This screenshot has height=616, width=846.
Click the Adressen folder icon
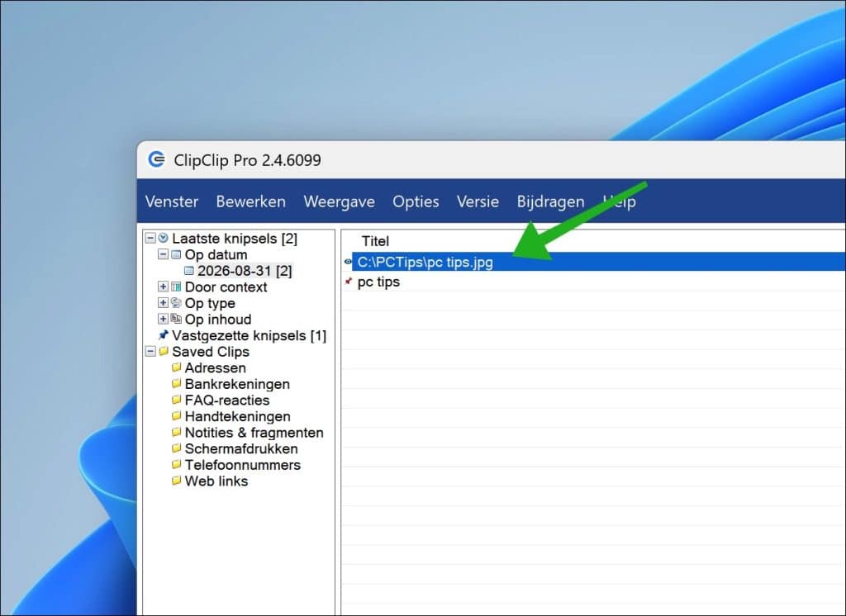point(176,367)
